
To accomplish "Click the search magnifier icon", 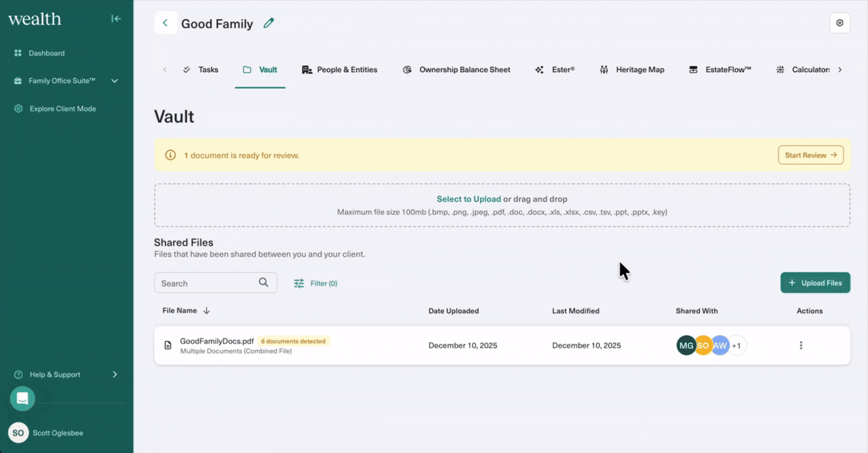I will point(264,283).
